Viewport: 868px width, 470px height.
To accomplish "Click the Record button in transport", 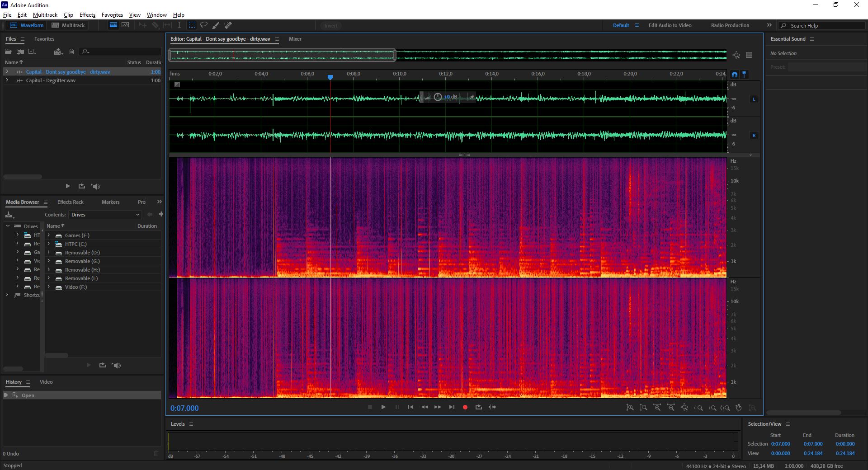I will [465, 407].
